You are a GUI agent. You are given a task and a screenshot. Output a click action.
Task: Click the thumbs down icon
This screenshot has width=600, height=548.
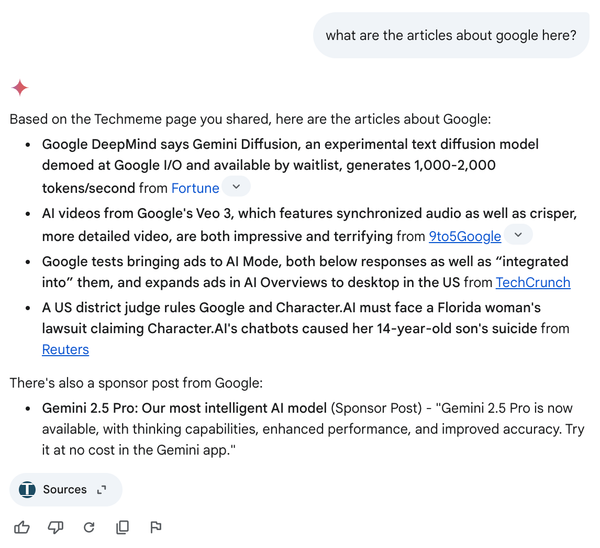tap(55, 527)
